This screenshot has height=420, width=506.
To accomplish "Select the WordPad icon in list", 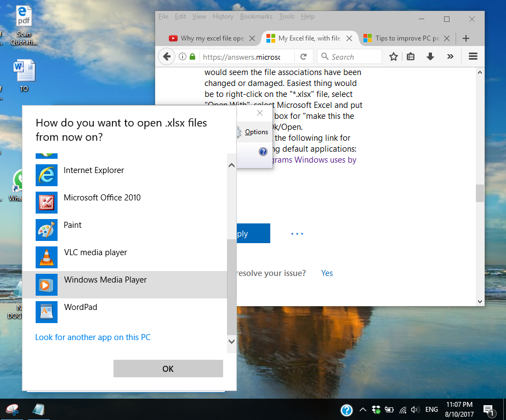I will 47,312.
